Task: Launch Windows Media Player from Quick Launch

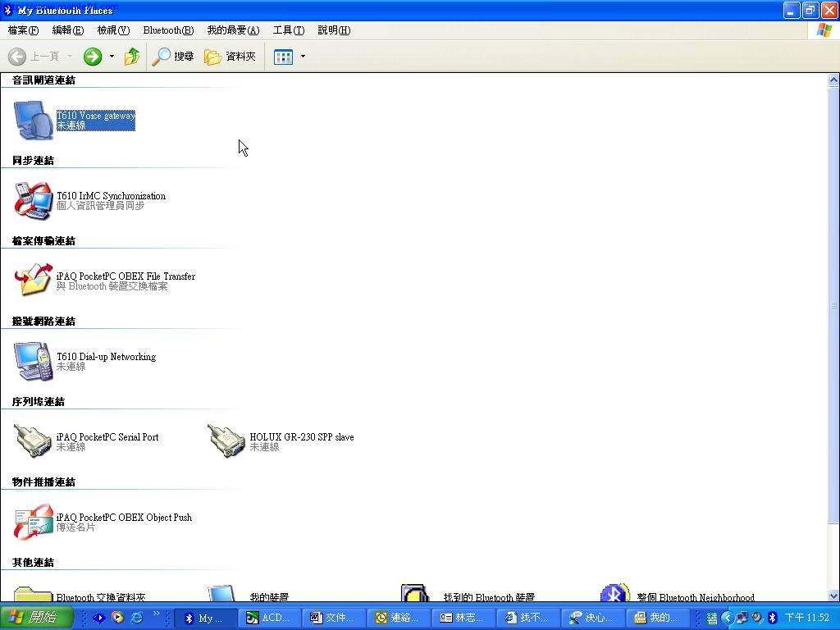Action: click(117, 618)
